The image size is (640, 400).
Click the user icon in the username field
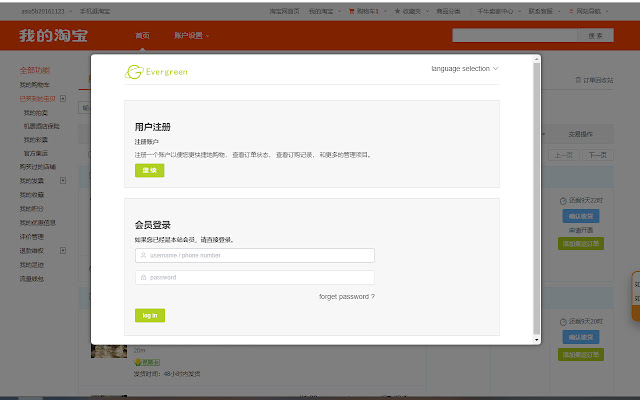point(143,256)
